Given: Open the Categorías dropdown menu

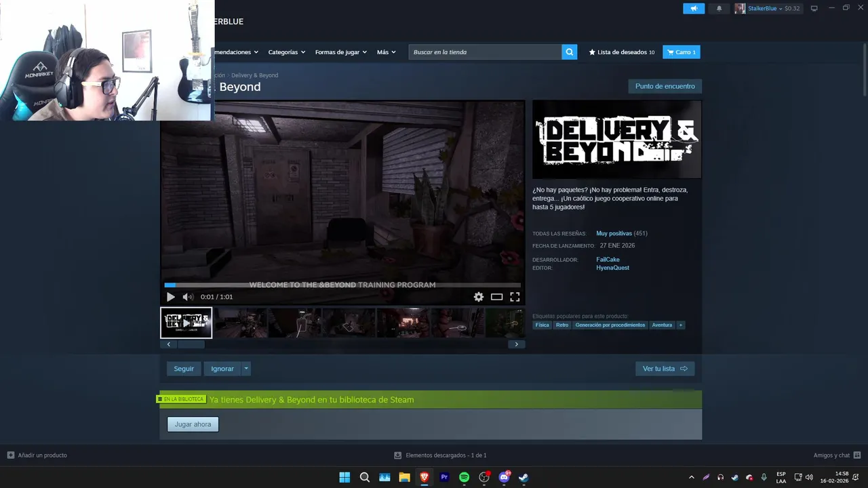Looking at the screenshot, I should point(286,52).
